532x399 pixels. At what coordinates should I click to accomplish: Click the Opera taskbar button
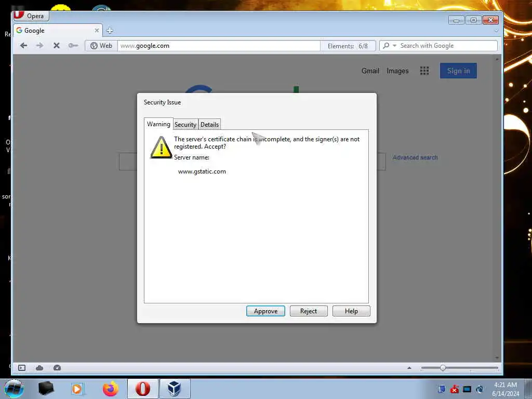[x=142, y=389]
